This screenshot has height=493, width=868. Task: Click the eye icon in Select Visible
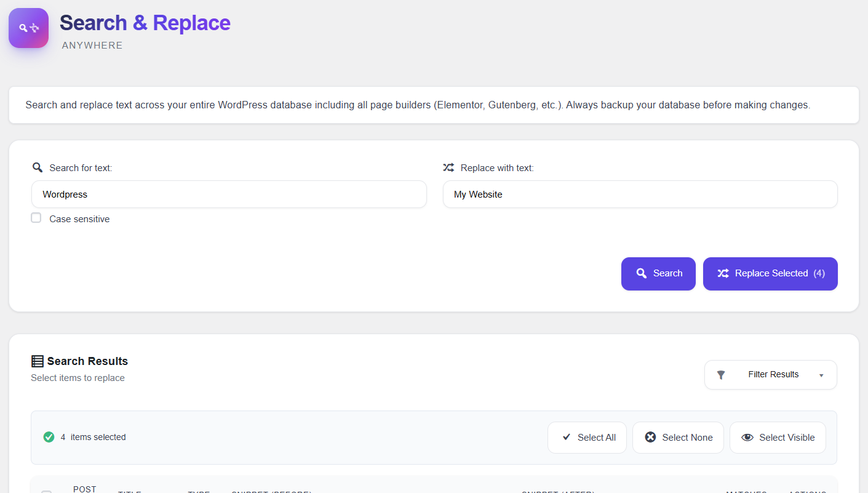click(747, 437)
